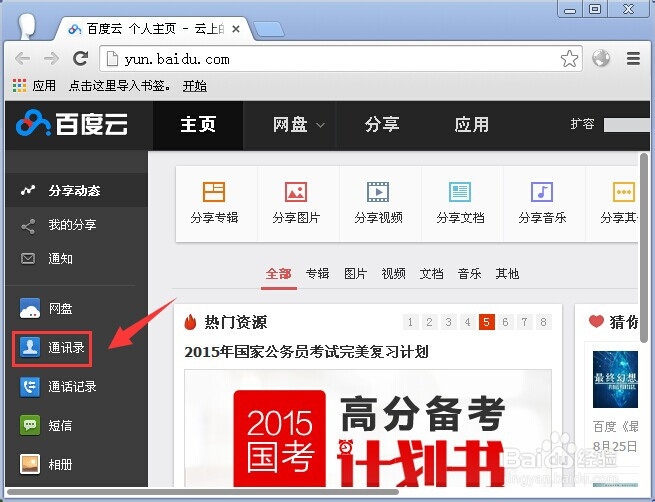The width and height of the screenshot is (655, 502).
Task: Open the 高分备考 banner image
Action: [368, 428]
